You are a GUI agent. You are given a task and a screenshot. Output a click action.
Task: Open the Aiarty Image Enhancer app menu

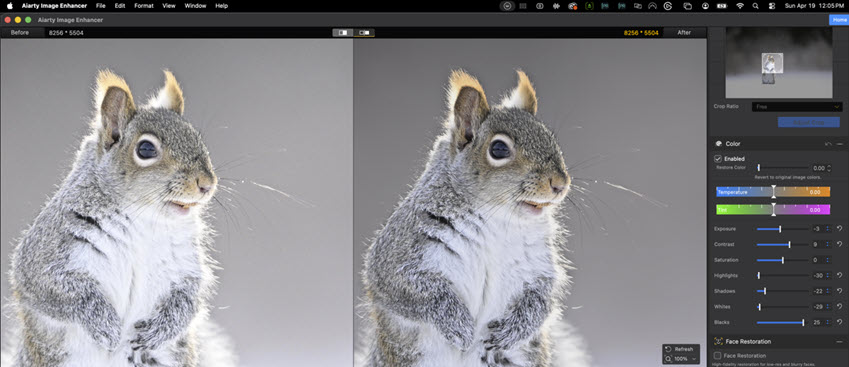tap(54, 6)
